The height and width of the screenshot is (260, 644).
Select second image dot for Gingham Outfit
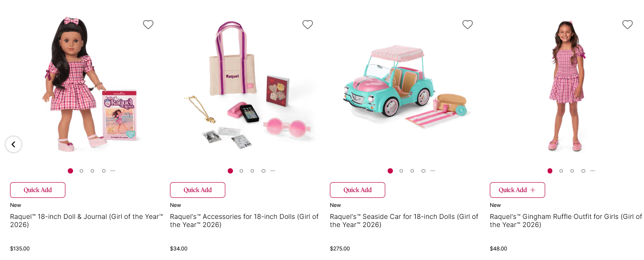(x=561, y=171)
